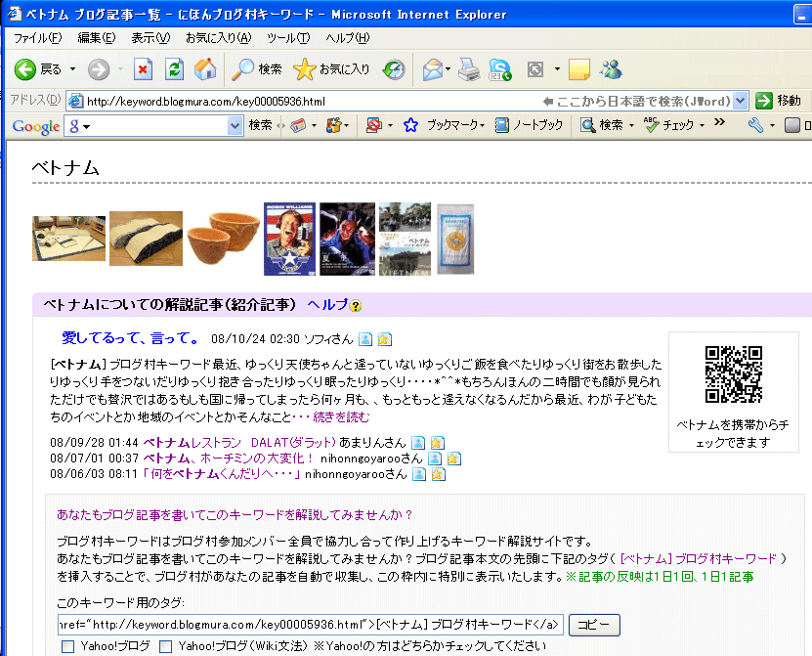Click the Back arrow button
Viewport: 812px width, 656px height.
pos(24,68)
